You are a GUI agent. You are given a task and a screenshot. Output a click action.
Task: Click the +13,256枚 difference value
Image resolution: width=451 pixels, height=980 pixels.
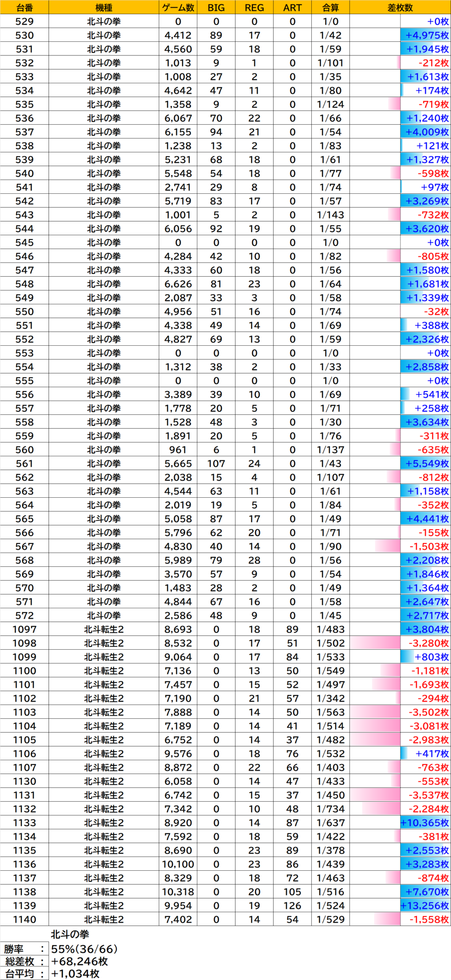coord(425,906)
